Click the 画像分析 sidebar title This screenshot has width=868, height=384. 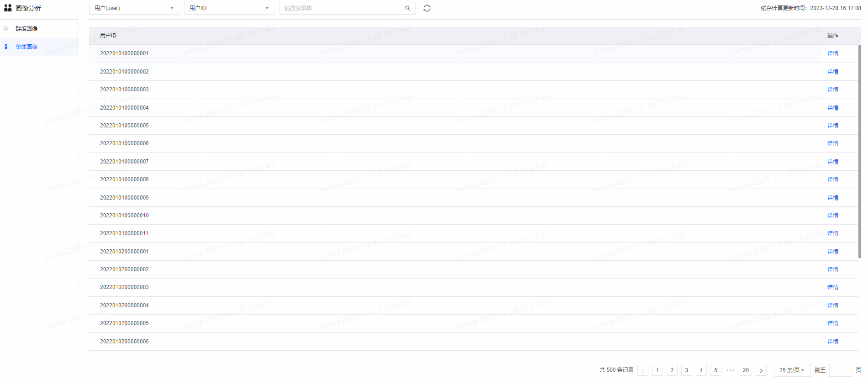[28, 8]
